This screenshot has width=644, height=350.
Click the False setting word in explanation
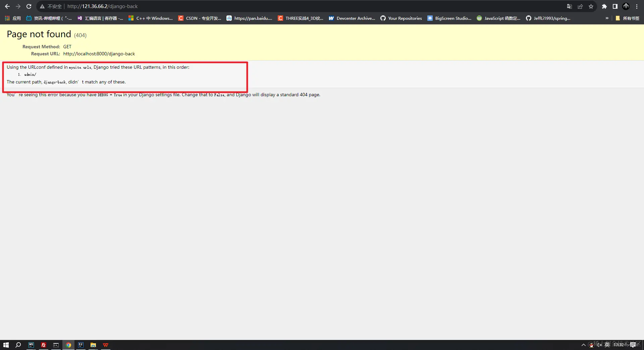point(219,95)
